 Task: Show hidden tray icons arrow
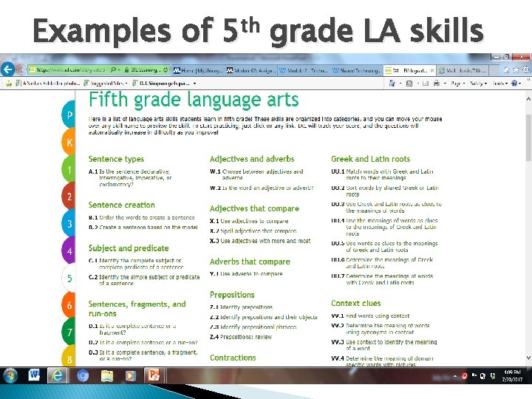point(455,376)
